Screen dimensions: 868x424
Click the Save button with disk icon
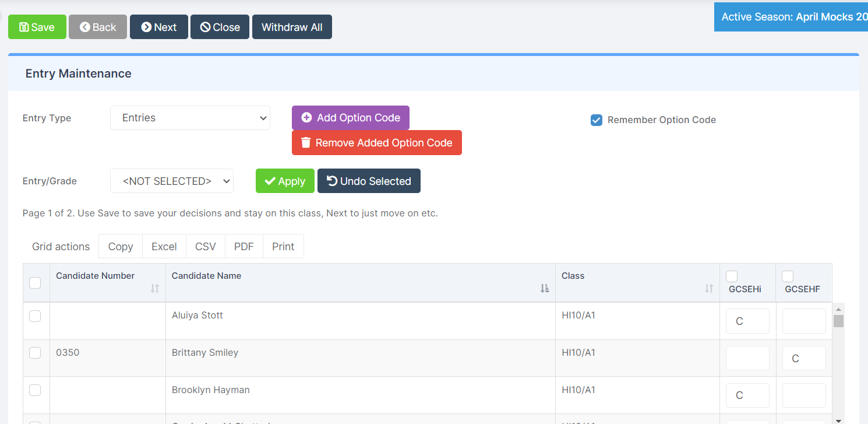coord(37,27)
